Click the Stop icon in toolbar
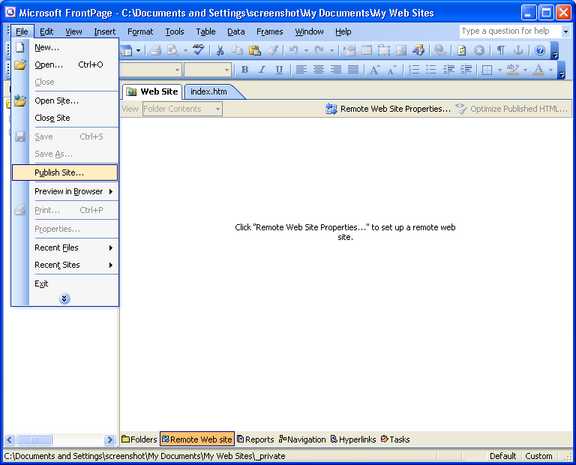Screen dimensions: 576x465 click(x=479, y=50)
